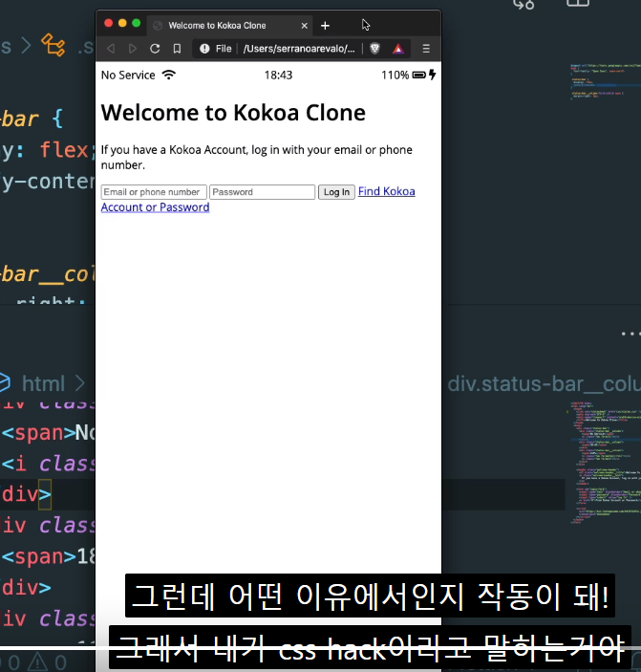641x672 pixels.
Task: Click the CSS file minimap
Action: click(x=604, y=81)
